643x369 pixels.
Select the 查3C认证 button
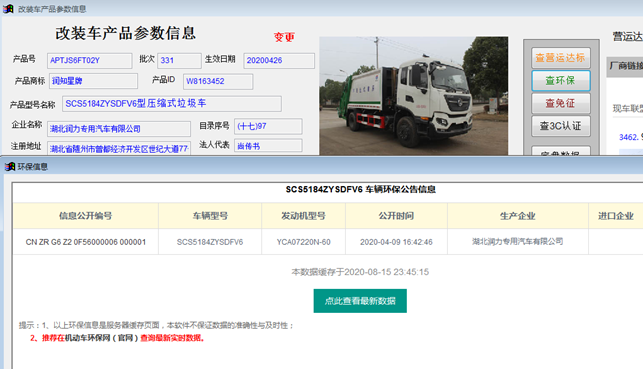[x=561, y=126]
